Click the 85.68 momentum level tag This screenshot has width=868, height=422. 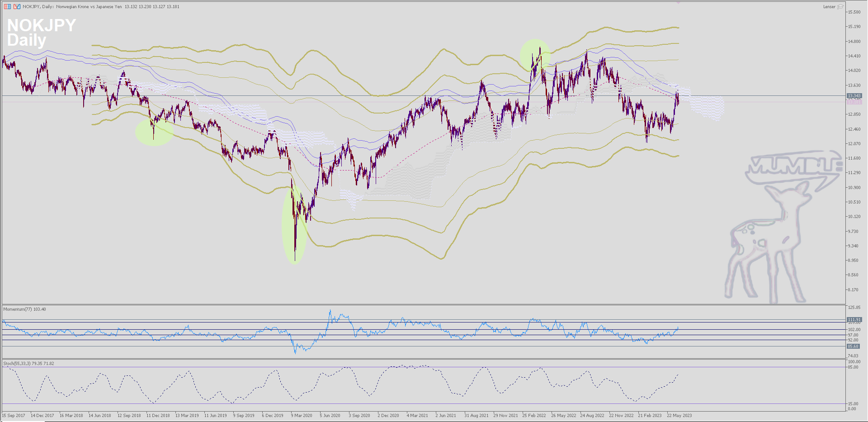click(x=854, y=346)
